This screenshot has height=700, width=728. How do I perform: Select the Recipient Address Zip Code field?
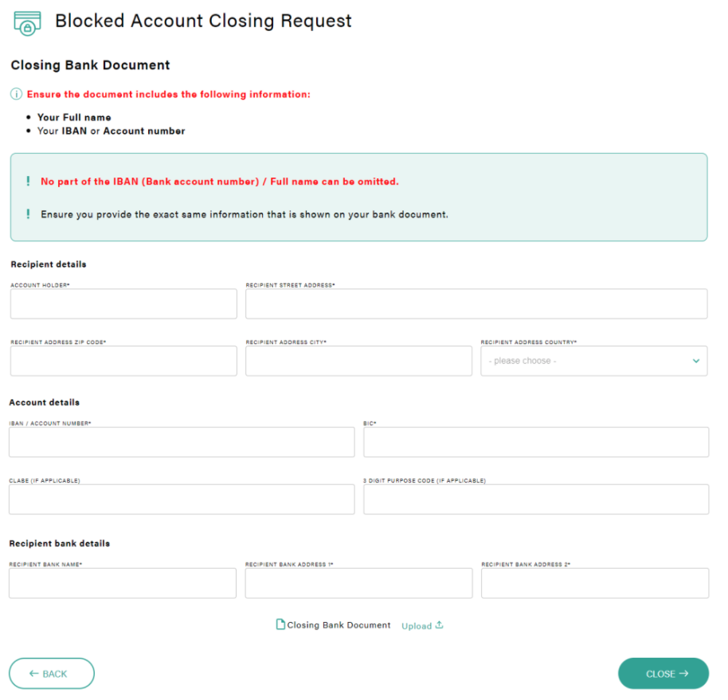123,361
